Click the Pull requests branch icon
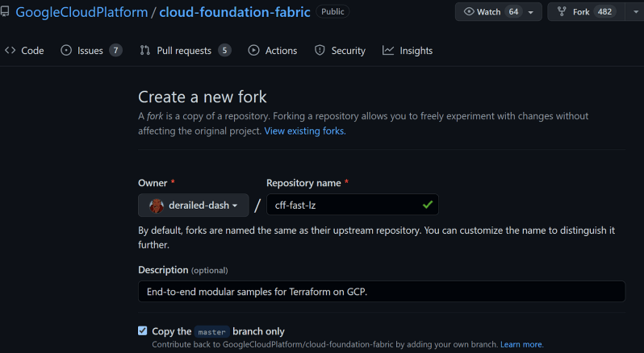The width and height of the screenshot is (644, 353). click(144, 51)
